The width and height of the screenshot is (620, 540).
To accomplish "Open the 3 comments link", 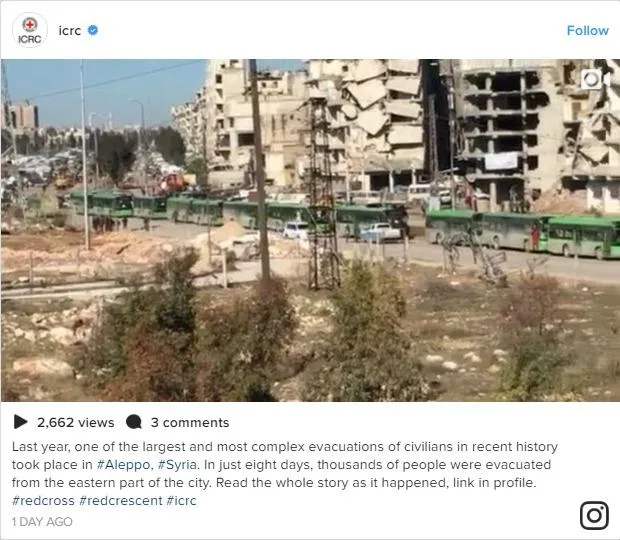I will coord(190,423).
